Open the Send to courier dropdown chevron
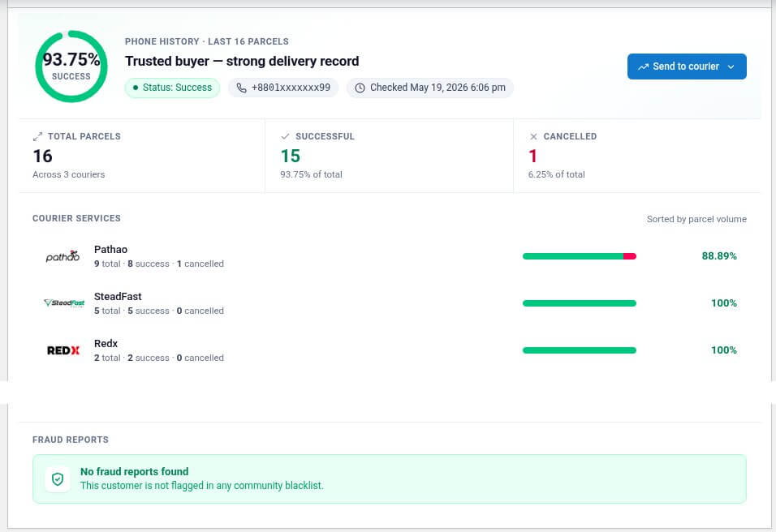776x532 pixels. (731, 66)
